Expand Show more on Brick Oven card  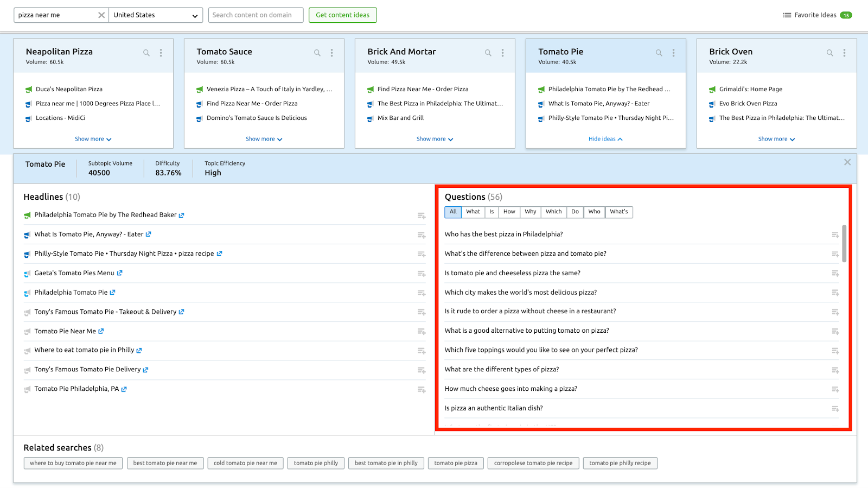tap(777, 139)
